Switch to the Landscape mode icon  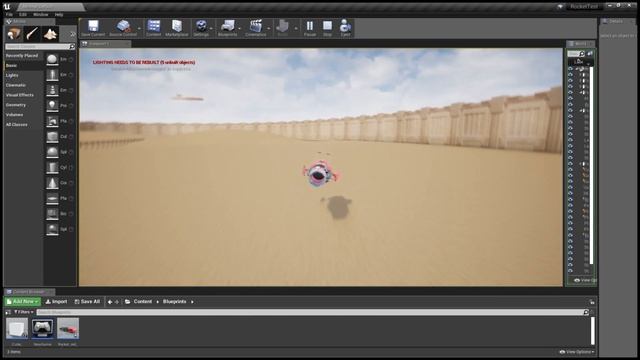pos(50,34)
